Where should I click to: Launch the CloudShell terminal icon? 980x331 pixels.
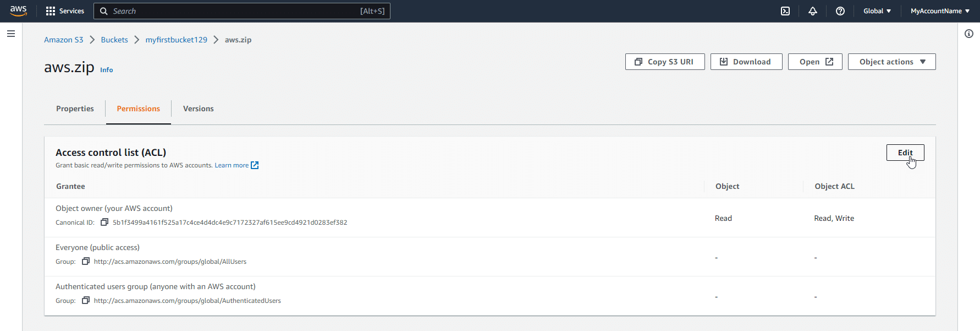tap(785, 11)
